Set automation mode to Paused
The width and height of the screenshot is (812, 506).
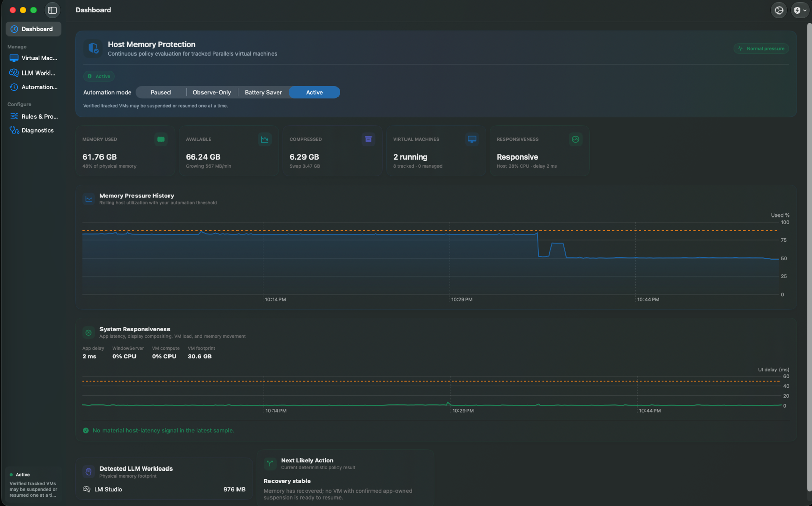click(161, 92)
